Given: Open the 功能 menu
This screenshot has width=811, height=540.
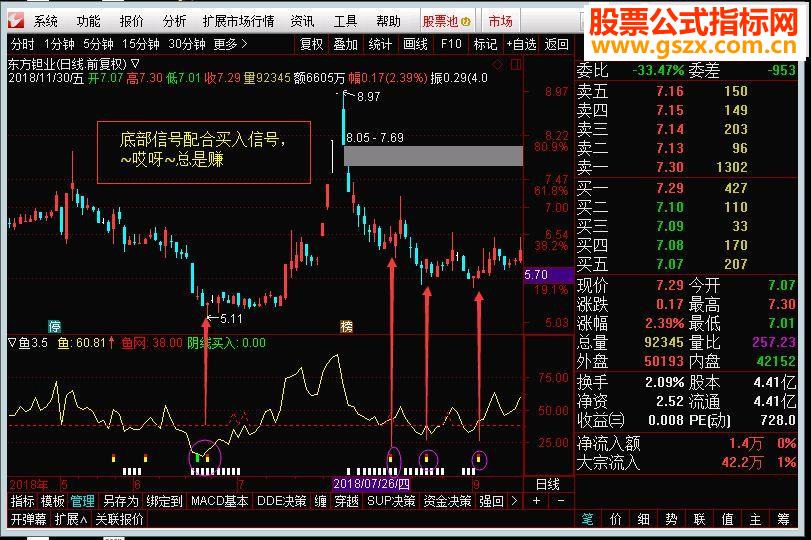Looking at the screenshot, I should pos(88,21).
